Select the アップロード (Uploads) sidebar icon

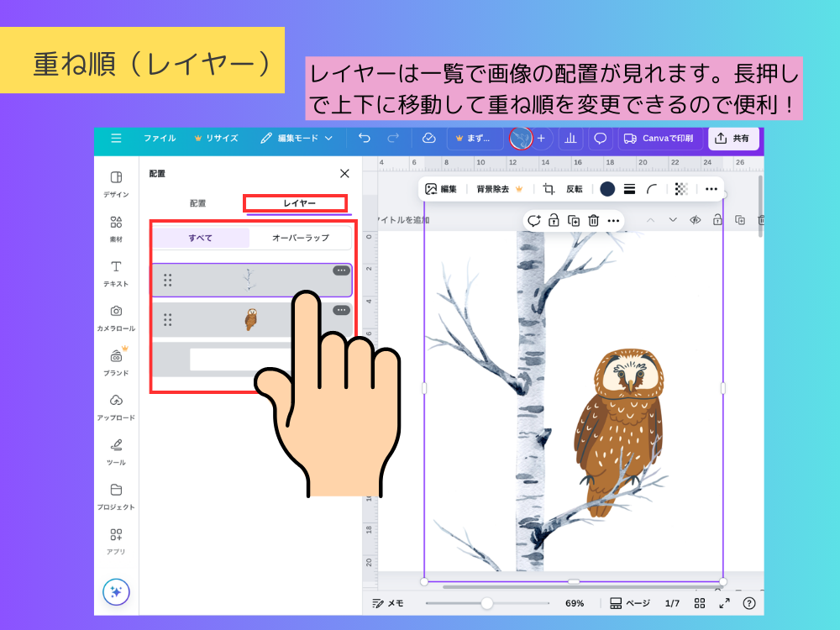[116, 402]
